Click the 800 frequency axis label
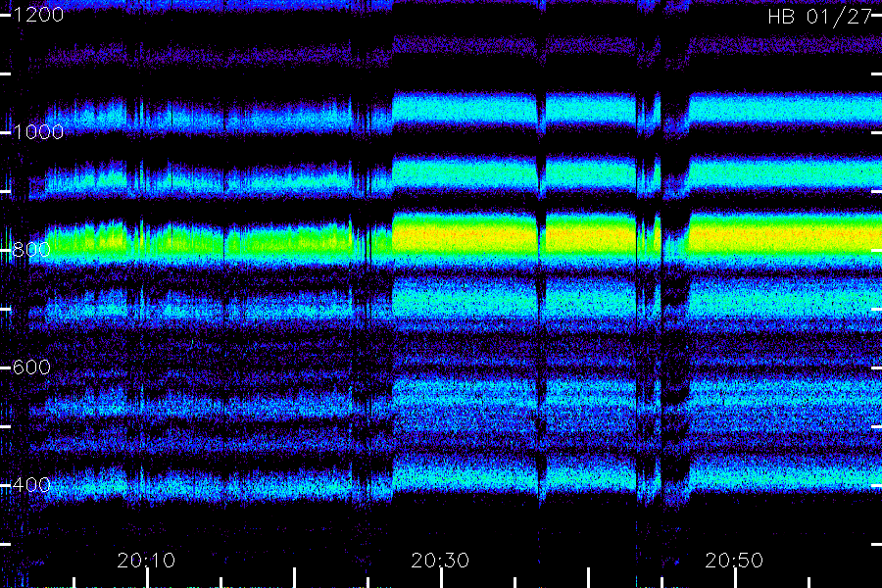Image resolution: width=882 pixels, height=588 pixels. pyautogui.click(x=31, y=250)
